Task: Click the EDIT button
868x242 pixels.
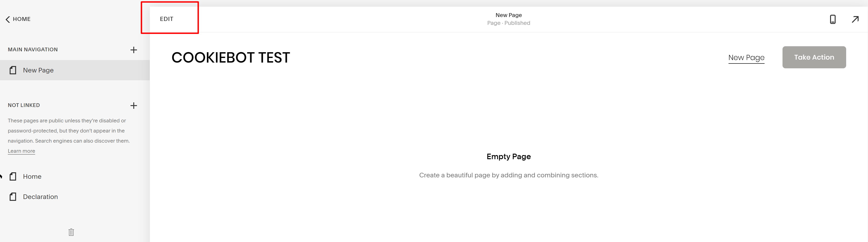Action: [x=166, y=19]
